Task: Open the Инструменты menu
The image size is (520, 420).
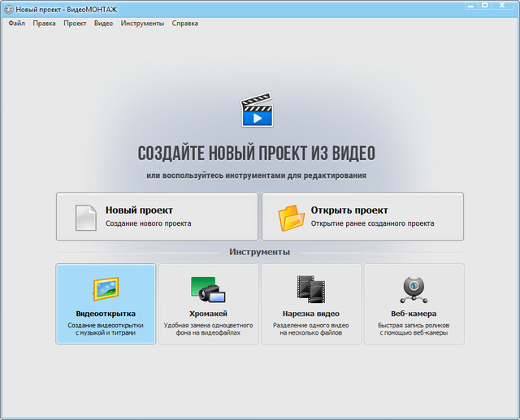Action: (x=142, y=24)
